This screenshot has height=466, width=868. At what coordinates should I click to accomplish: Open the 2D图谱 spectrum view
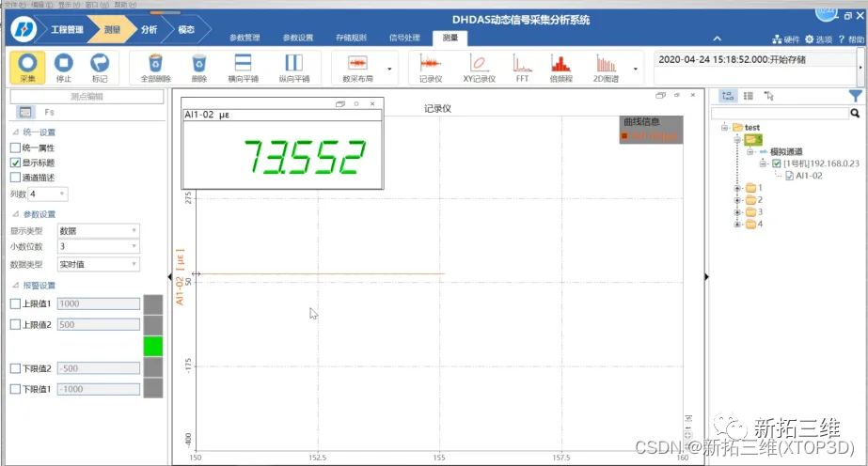click(x=606, y=68)
